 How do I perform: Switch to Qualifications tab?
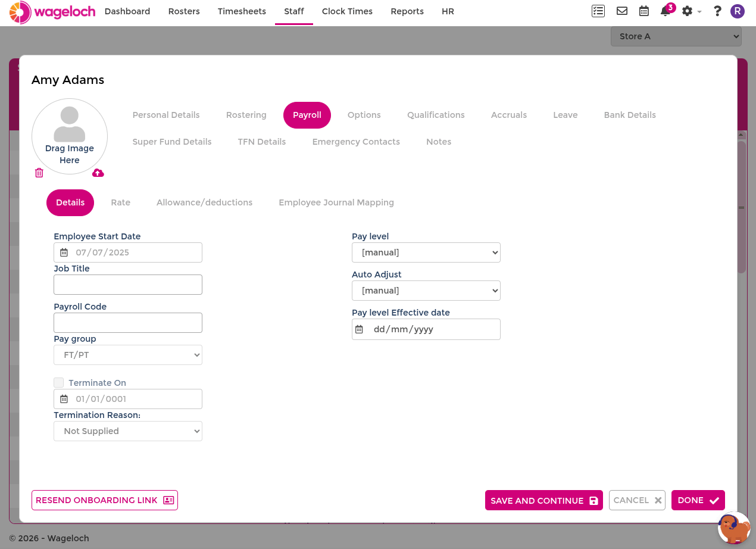pos(436,115)
